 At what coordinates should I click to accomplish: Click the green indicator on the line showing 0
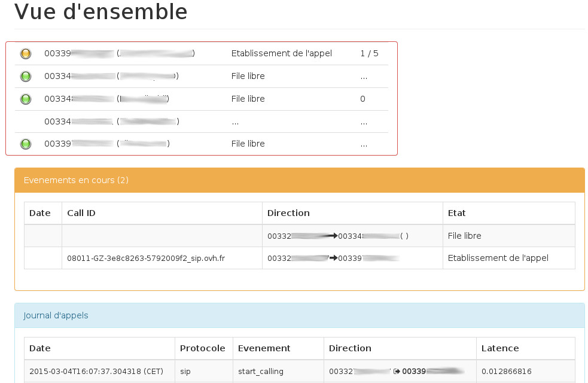coord(26,99)
